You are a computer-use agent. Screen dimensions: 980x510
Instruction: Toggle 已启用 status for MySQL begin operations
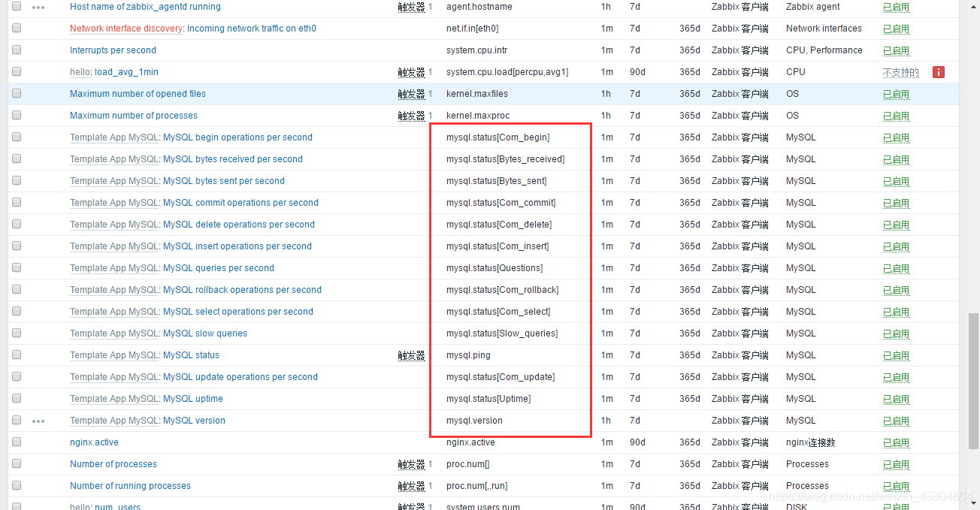(896, 137)
